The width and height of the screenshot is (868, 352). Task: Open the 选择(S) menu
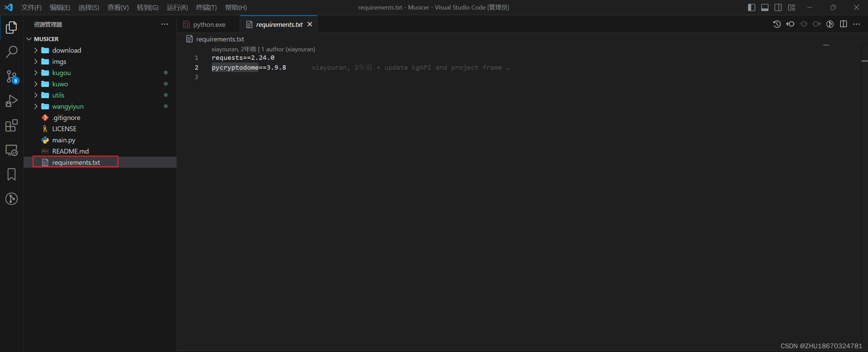tap(89, 7)
